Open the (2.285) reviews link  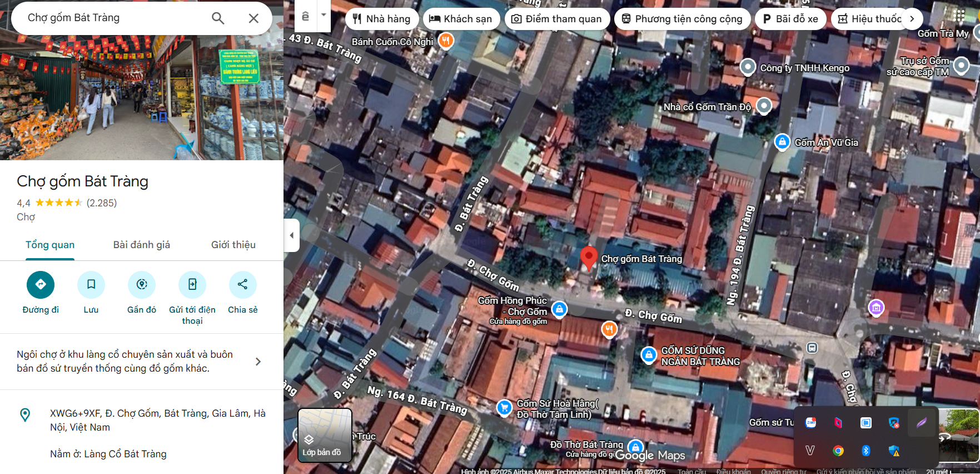[x=102, y=203]
